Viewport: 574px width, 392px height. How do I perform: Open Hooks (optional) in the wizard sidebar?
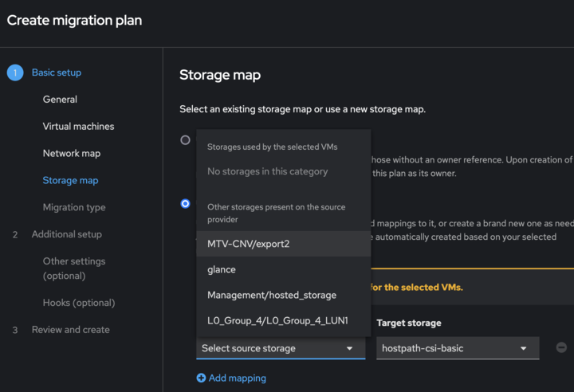pyautogui.click(x=79, y=303)
